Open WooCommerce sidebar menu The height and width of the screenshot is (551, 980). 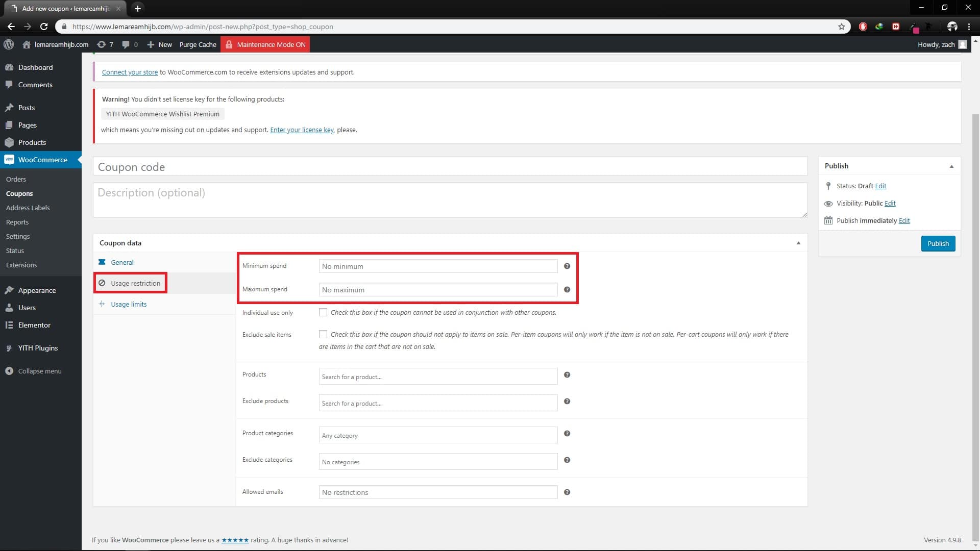click(x=41, y=160)
